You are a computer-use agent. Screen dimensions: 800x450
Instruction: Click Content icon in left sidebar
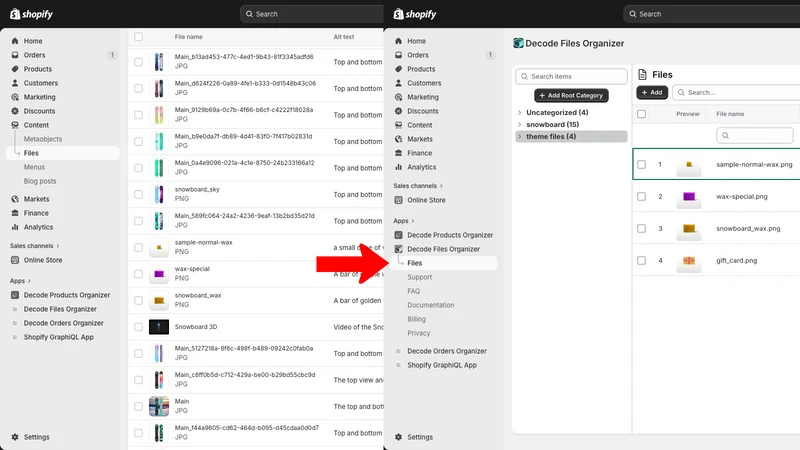coord(15,125)
